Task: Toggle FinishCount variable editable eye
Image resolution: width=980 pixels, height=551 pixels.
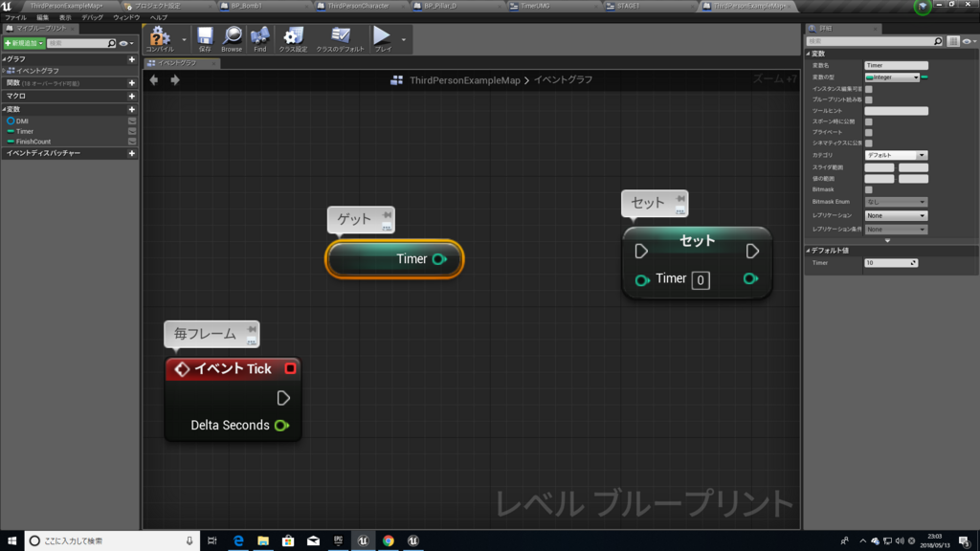Action: pyautogui.click(x=132, y=142)
